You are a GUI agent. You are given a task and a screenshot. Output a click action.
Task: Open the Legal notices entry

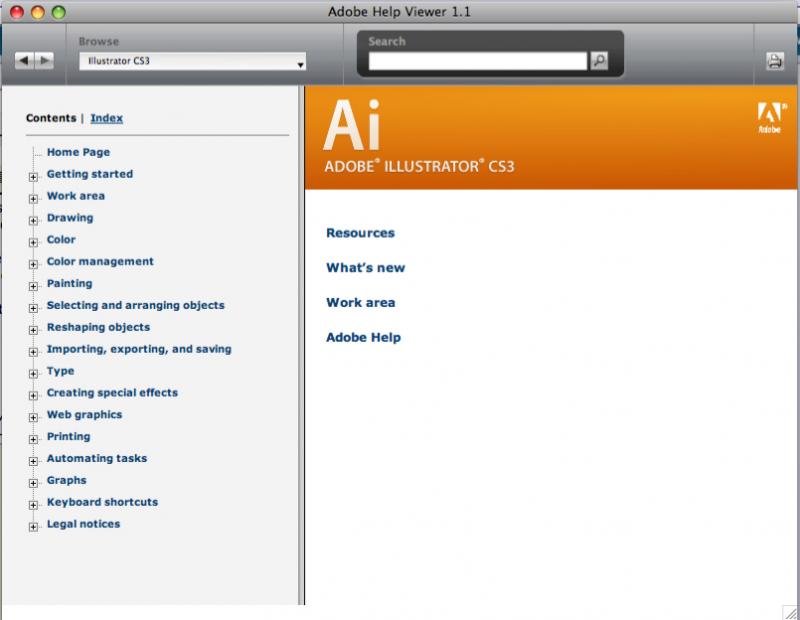tap(83, 524)
